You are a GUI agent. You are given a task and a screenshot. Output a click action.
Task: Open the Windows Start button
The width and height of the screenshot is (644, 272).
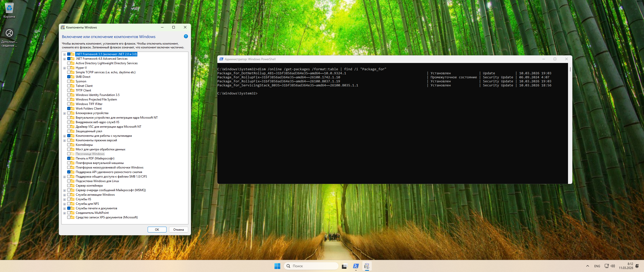tap(277, 266)
